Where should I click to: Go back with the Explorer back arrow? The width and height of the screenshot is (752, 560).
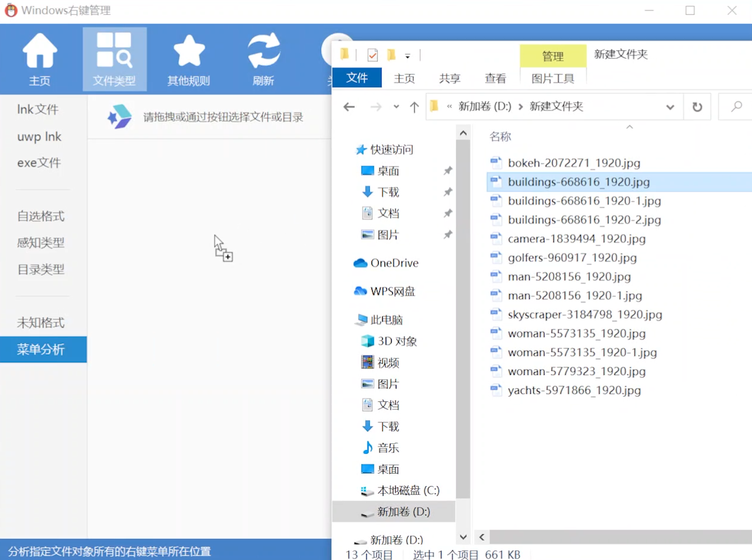[349, 107]
